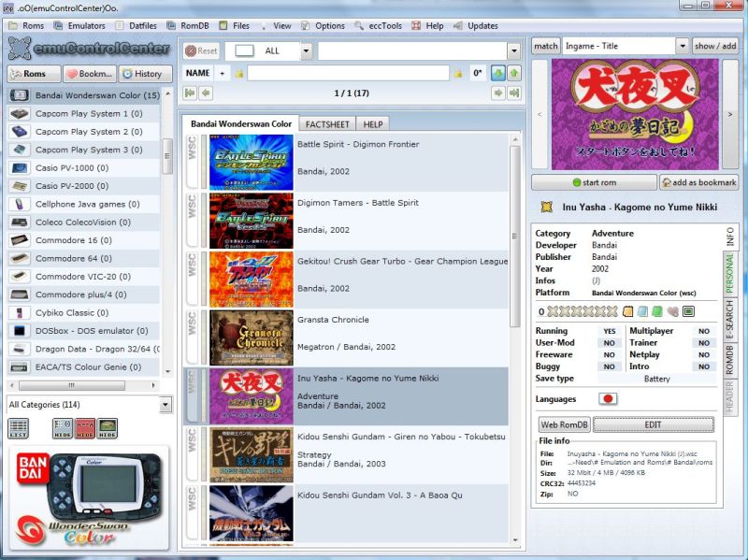Image resolution: width=748 pixels, height=560 pixels.
Task: Click the + search operator button
Action: tap(222, 73)
